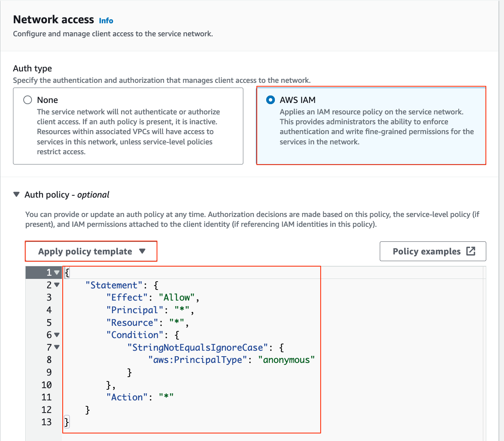
Task: Open the Apply policy template dropdown
Action: pyautogui.click(x=91, y=251)
